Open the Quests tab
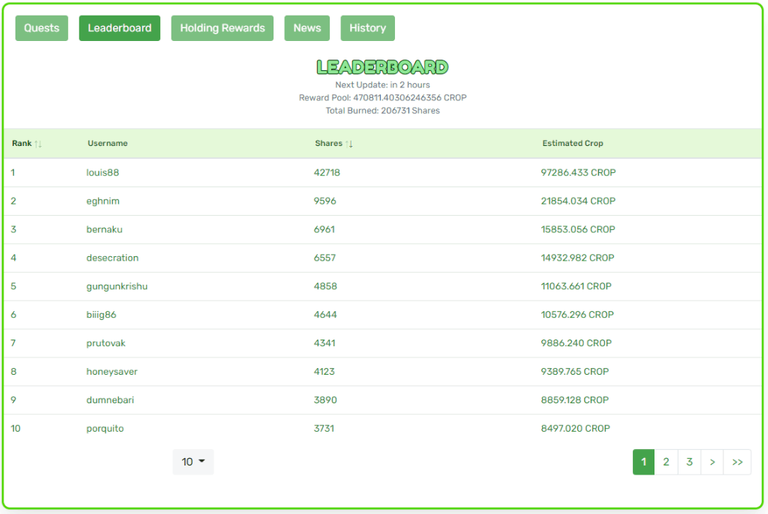The image size is (768, 514). [x=42, y=28]
